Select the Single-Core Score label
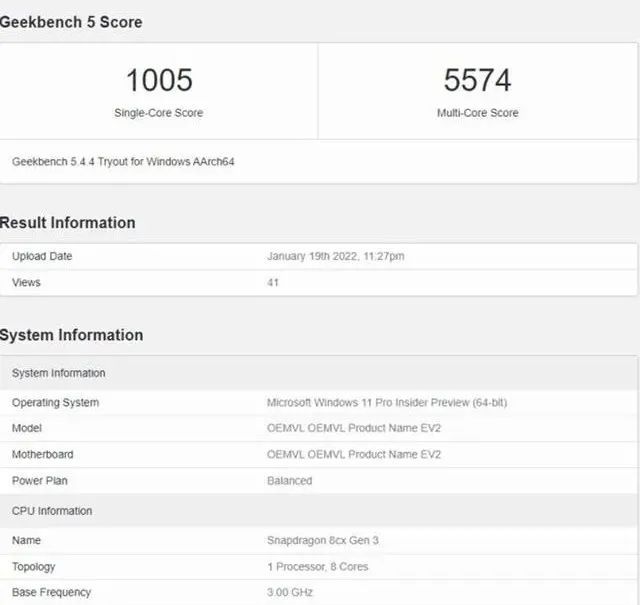 (x=158, y=113)
